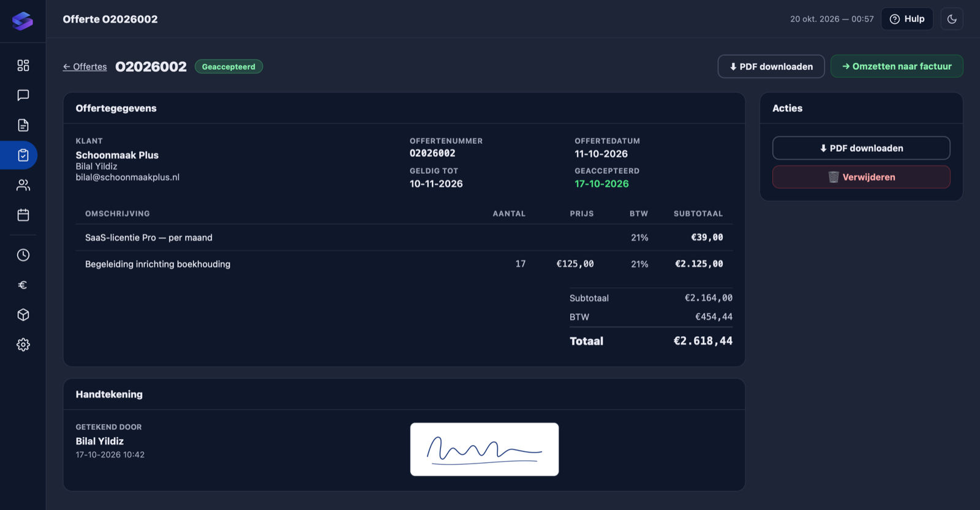
Task: Click the app logo in sidebar
Action: pos(23,21)
